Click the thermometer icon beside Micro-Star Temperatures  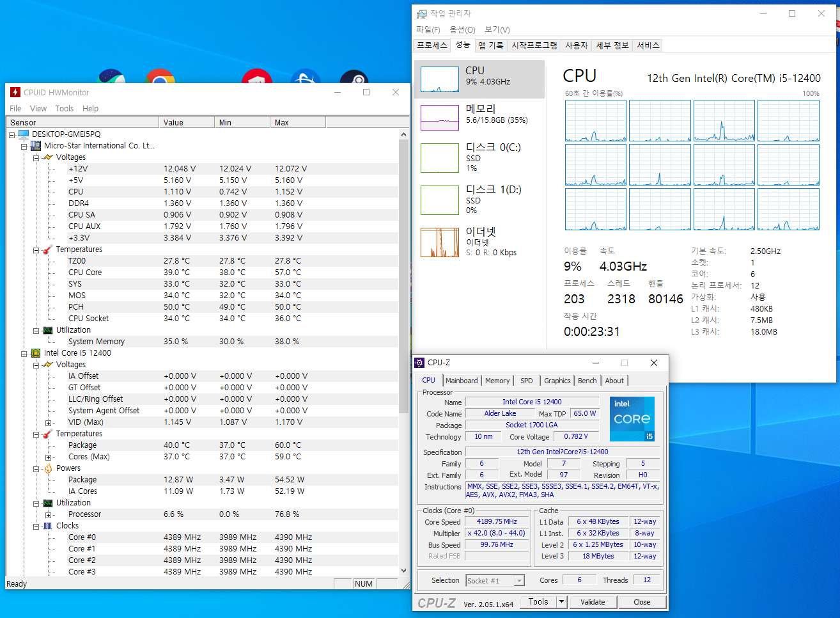tap(48, 250)
